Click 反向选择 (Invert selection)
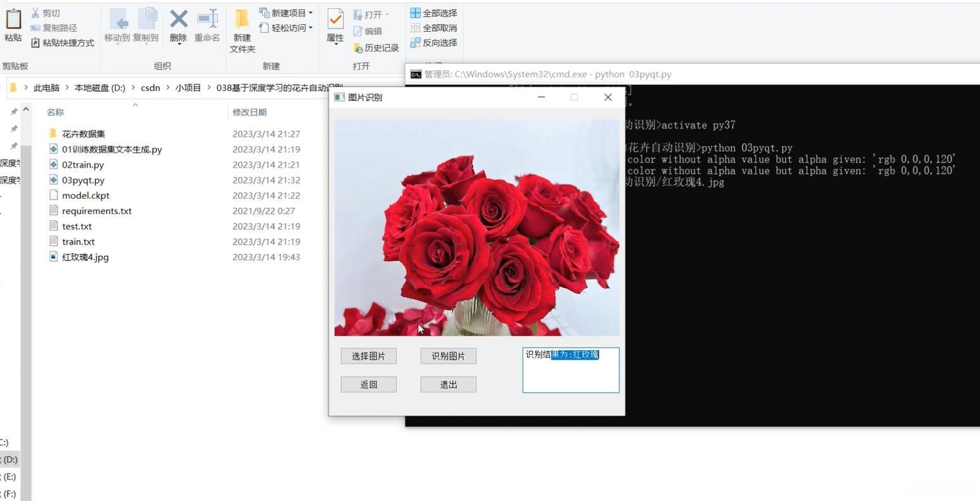The height and width of the screenshot is (501, 980). point(434,43)
